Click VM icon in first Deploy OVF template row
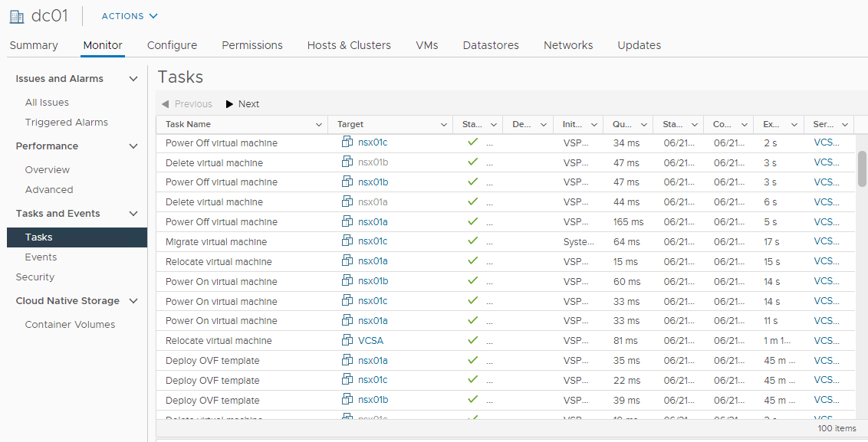868x442 pixels. tap(347, 360)
